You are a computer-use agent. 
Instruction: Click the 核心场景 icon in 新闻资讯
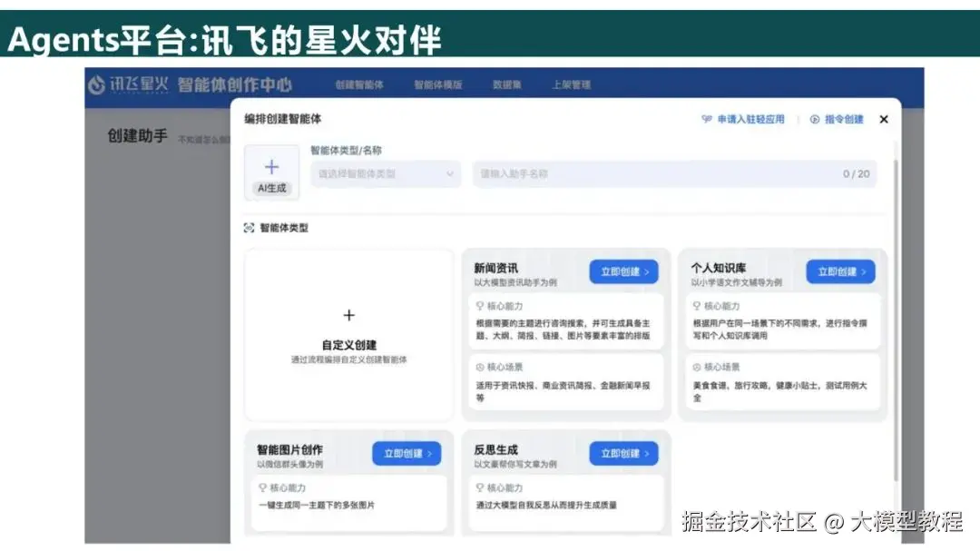pos(480,367)
